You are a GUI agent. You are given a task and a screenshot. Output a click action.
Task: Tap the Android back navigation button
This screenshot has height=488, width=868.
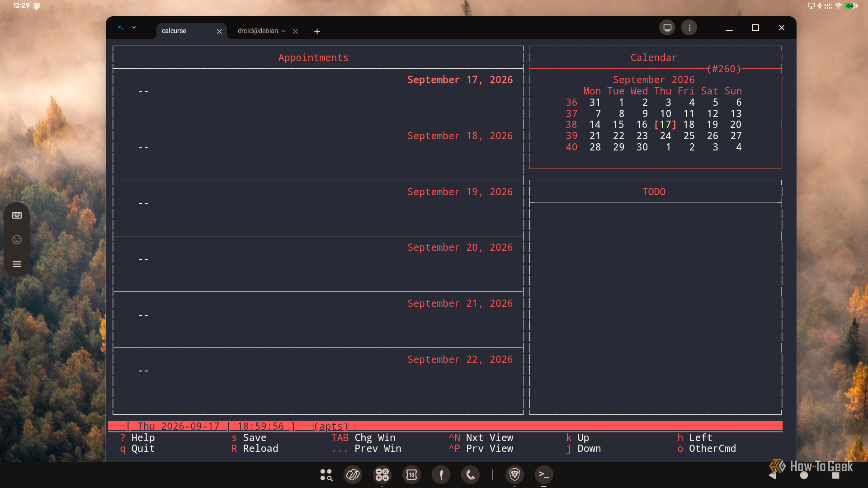772,475
